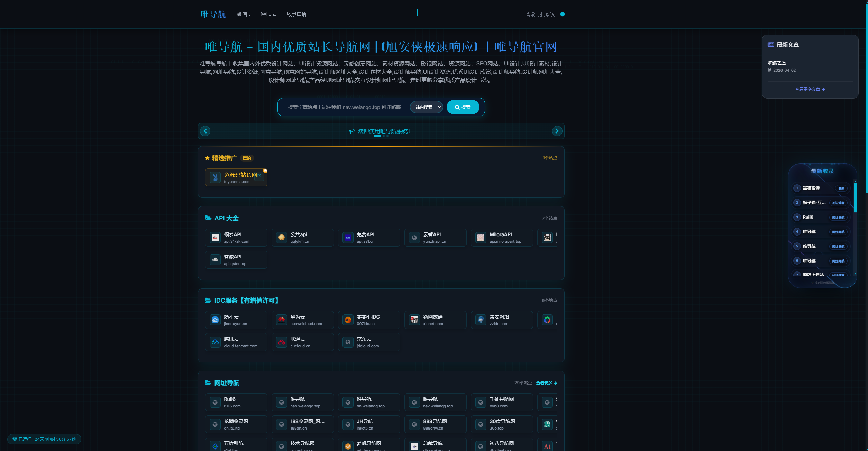Click the 筋斗云 site icon
This screenshot has width=868, height=451.
pos(215,320)
